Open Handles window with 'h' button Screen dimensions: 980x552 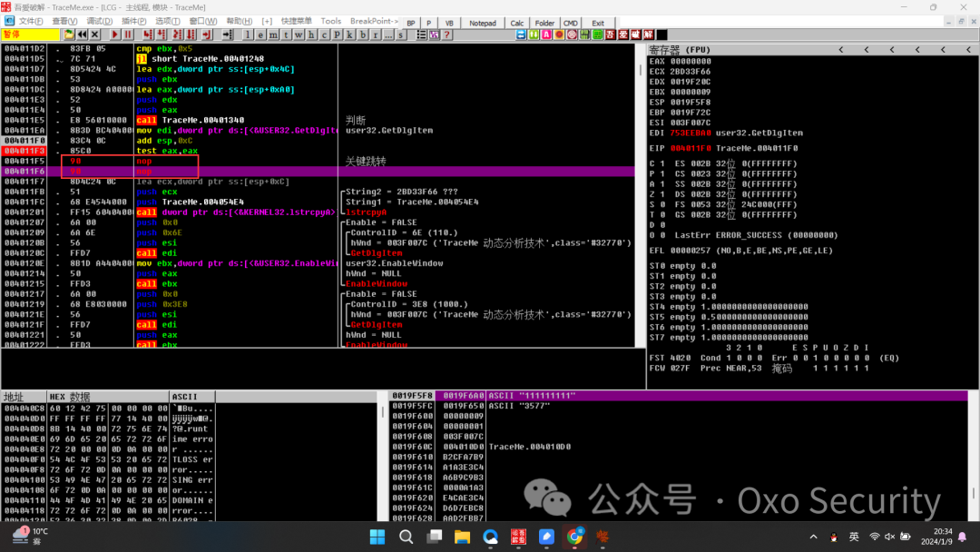tap(311, 35)
